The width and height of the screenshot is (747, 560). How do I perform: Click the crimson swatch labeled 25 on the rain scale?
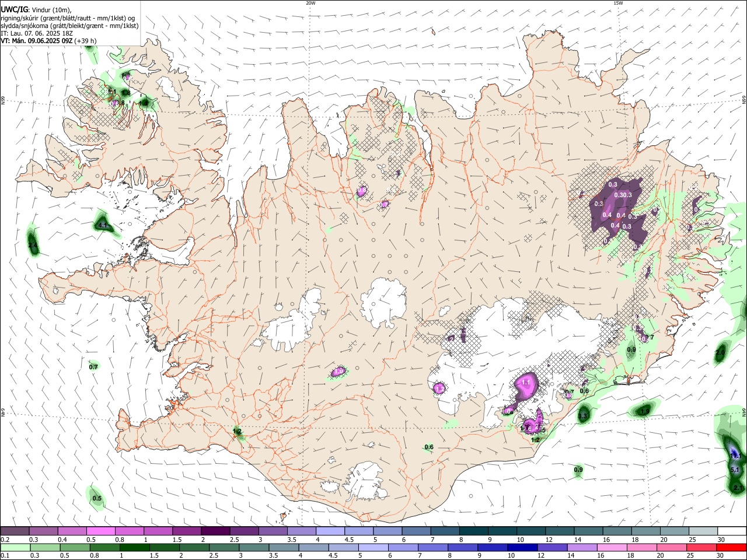pyautogui.click(x=701, y=548)
